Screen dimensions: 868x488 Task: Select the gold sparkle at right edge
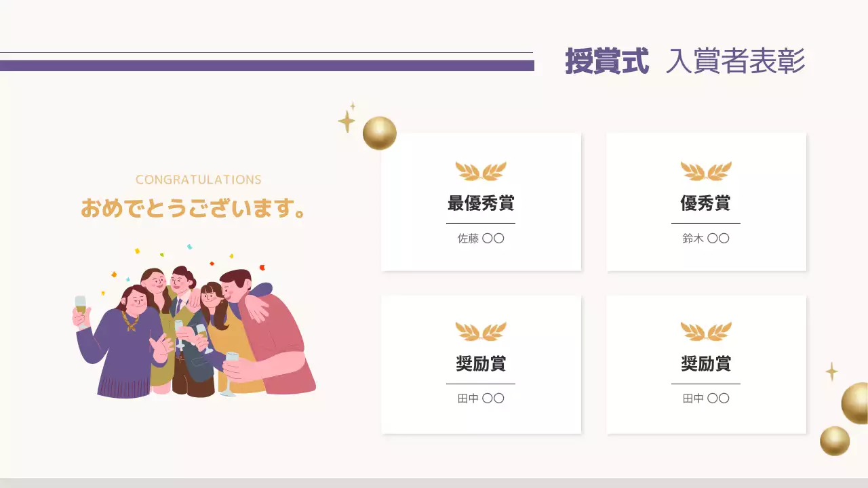[x=831, y=371]
